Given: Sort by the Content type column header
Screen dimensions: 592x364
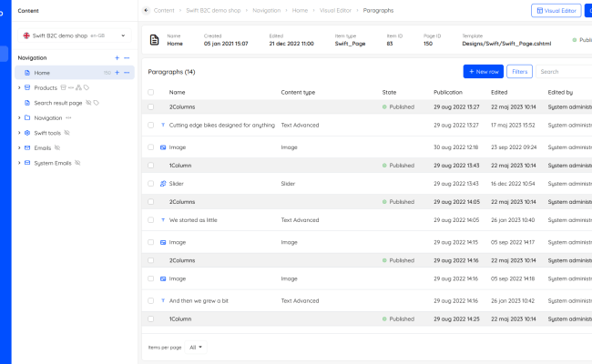Looking at the screenshot, I should pos(298,92).
